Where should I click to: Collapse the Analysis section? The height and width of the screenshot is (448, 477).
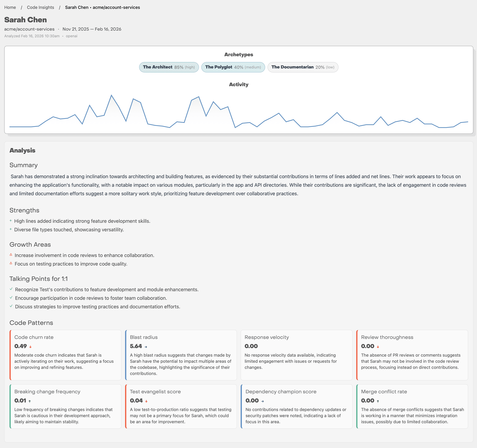point(22,150)
